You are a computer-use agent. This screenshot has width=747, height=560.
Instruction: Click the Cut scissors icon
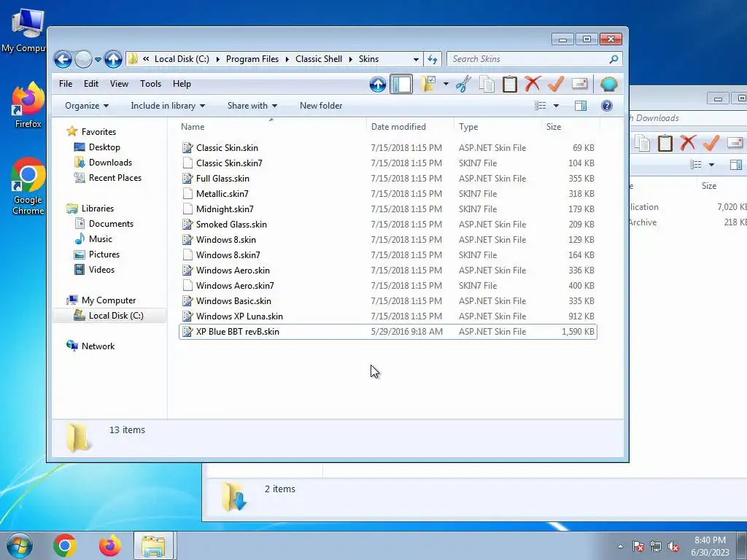pyautogui.click(x=463, y=85)
